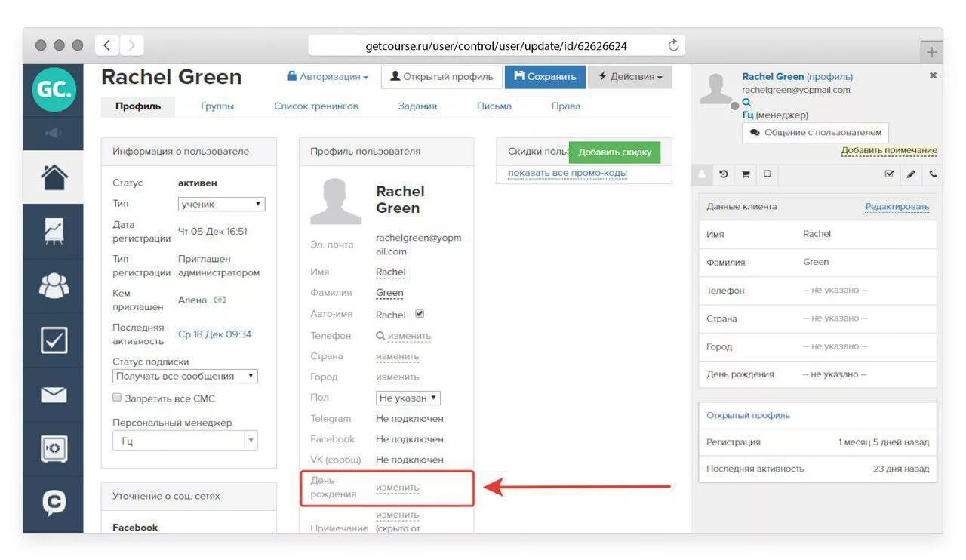Switch to the Права tab
The width and height of the screenshot is (966, 560).
tap(566, 106)
